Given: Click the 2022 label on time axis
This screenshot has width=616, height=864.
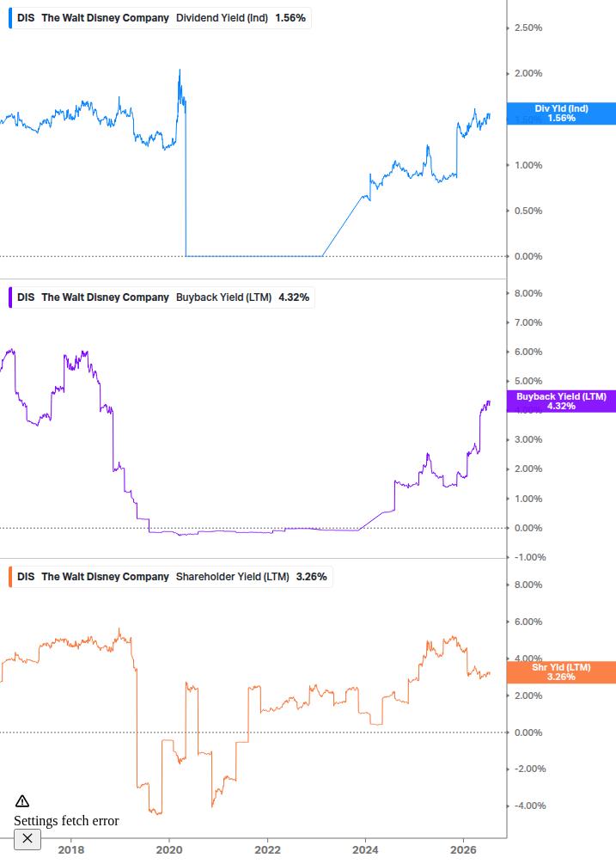Looking at the screenshot, I should coord(267,850).
